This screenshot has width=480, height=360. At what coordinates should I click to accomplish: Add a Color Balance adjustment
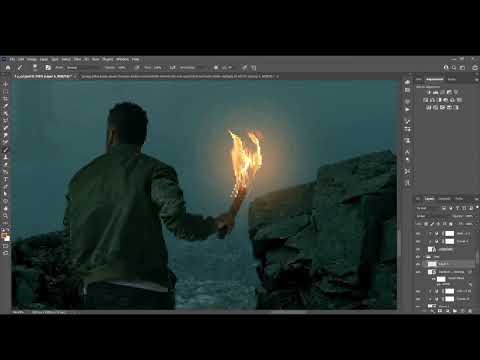[x=432, y=100]
